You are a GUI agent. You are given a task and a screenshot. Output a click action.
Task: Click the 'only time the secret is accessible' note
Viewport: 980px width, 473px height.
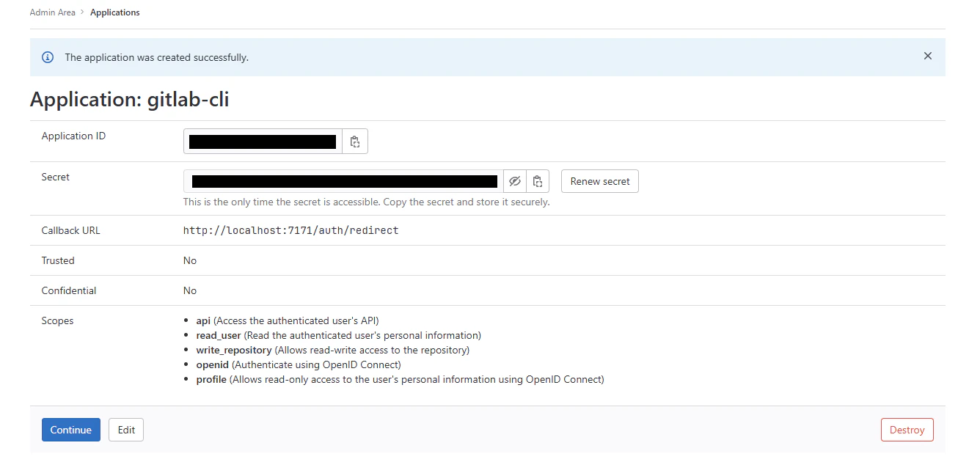tap(366, 202)
